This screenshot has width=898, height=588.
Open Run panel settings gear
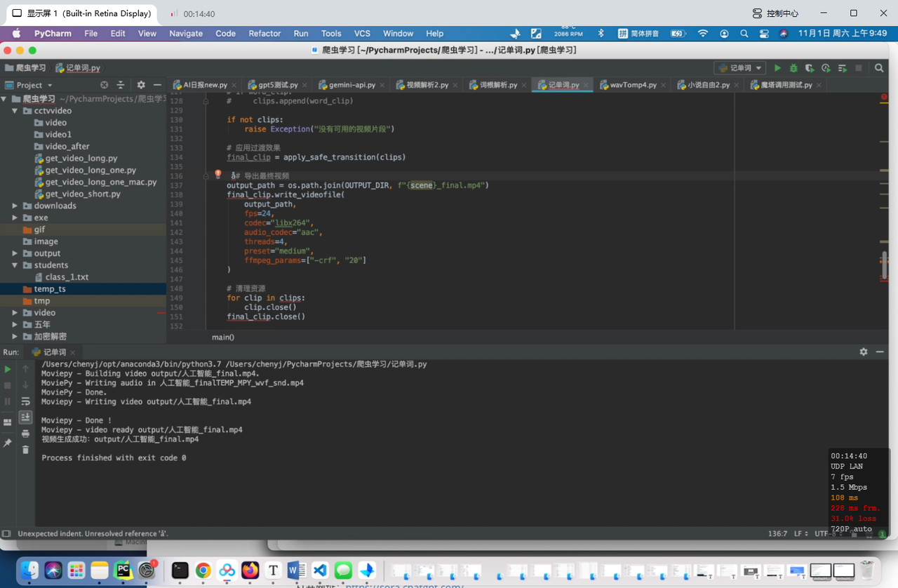click(x=864, y=352)
